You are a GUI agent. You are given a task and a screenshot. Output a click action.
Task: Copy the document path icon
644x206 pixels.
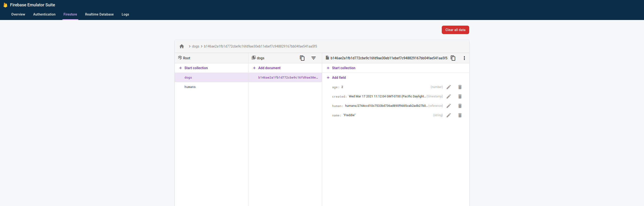[x=453, y=58]
